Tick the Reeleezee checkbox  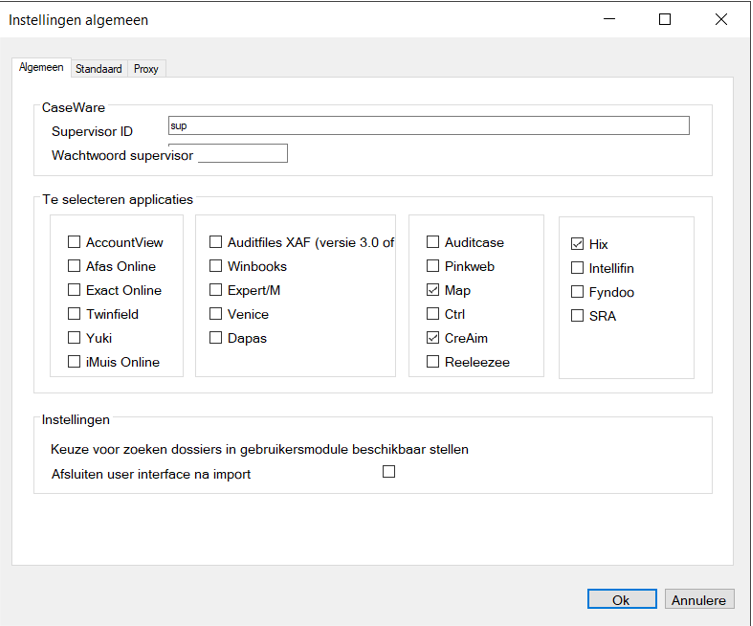433,361
